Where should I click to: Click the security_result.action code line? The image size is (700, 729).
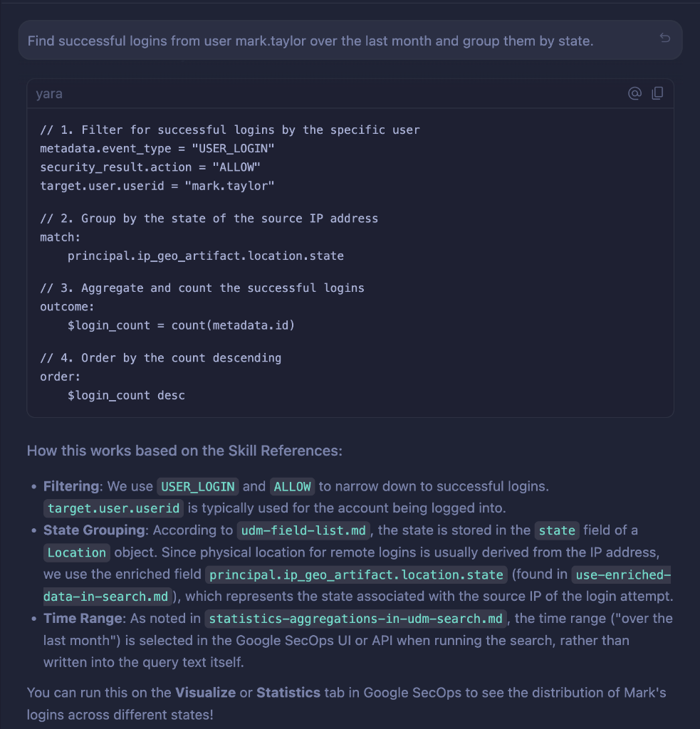(x=150, y=167)
